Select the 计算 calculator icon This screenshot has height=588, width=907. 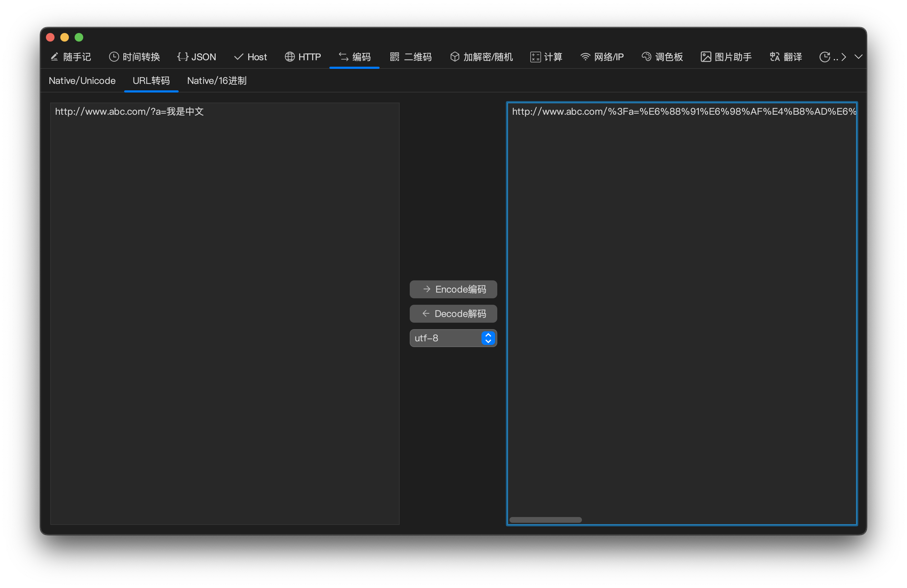coord(535,57)
